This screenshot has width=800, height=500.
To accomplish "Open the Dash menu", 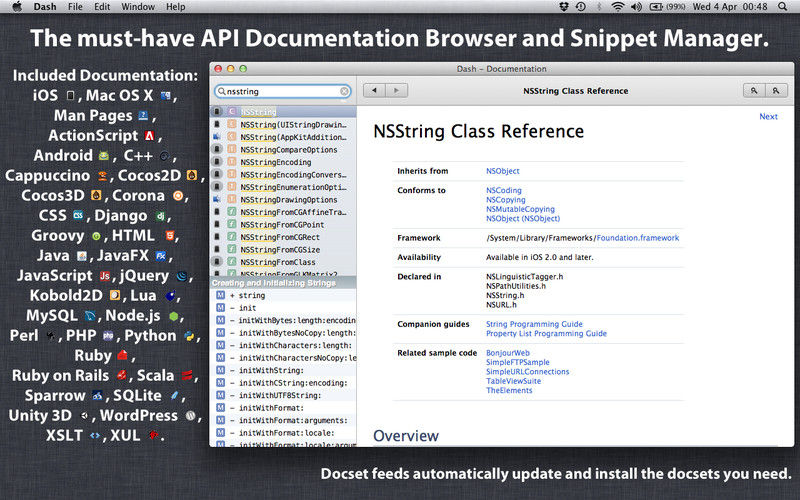I will [x=45, y=7].
